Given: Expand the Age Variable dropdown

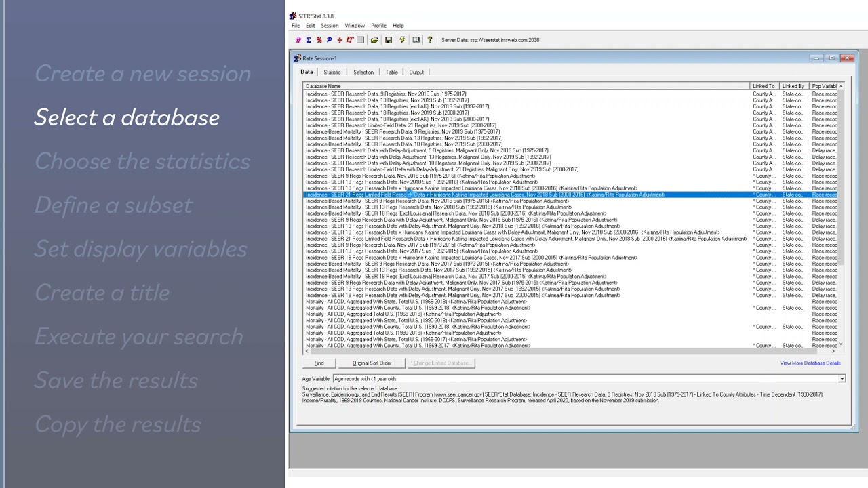Looking at the screenshot, I should pyautogui.click(x=842, y=379).
